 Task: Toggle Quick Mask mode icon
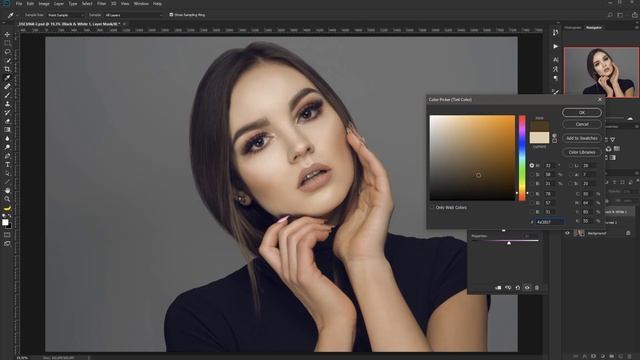tap(7, 235)
